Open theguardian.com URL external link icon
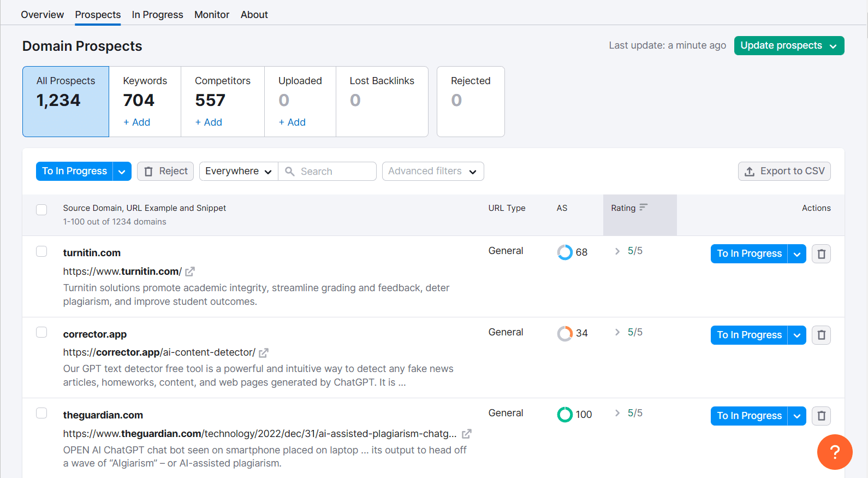 pos(467,434)
